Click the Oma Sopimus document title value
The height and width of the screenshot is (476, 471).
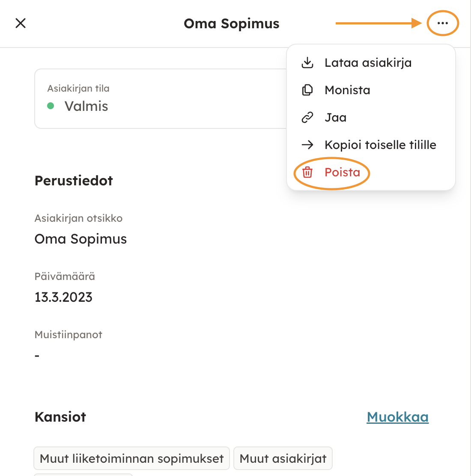[80, 239]
